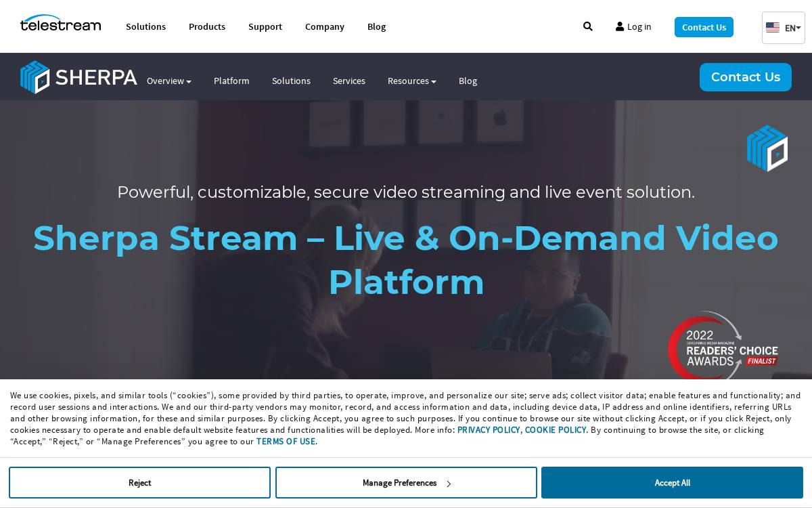This screenshot has width=812, height=508.
Task: Open the EN language dropdown
Action: tap(784, 28)
